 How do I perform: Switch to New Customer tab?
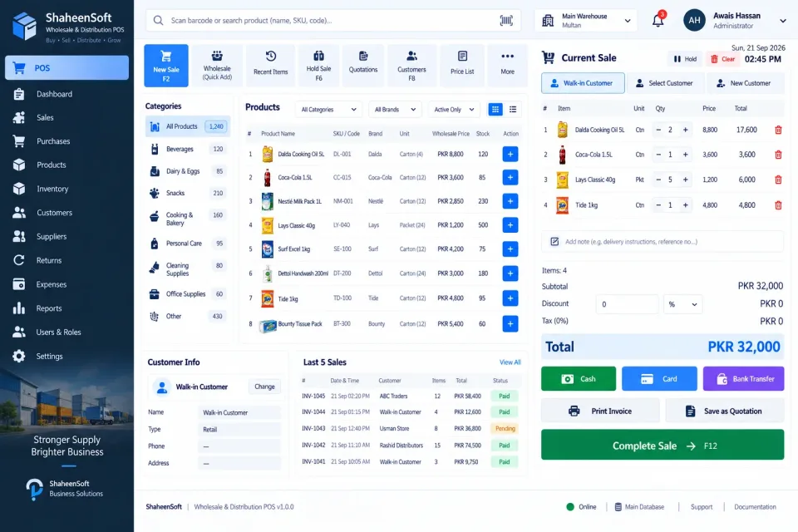tap(745, 83)
